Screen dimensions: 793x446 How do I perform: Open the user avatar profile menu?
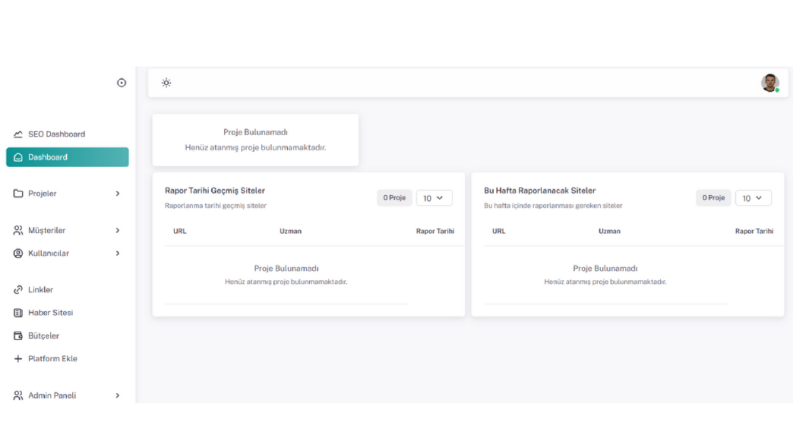click(770, 82)
